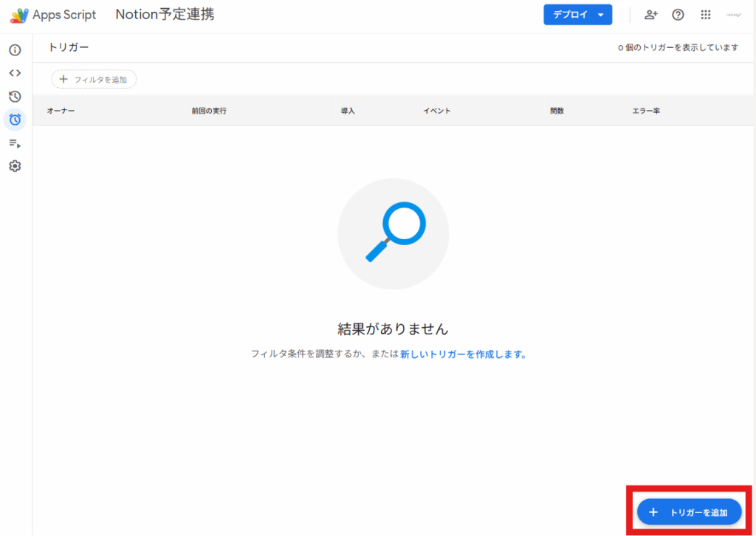
Task: Click the project title Notion予定連携
Action: pos(165,15)
